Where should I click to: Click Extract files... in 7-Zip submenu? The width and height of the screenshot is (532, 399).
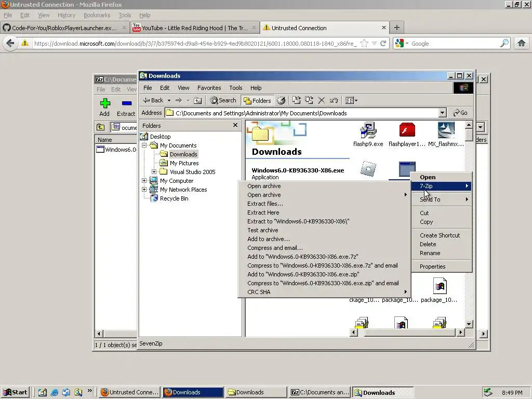click(324, 204)
